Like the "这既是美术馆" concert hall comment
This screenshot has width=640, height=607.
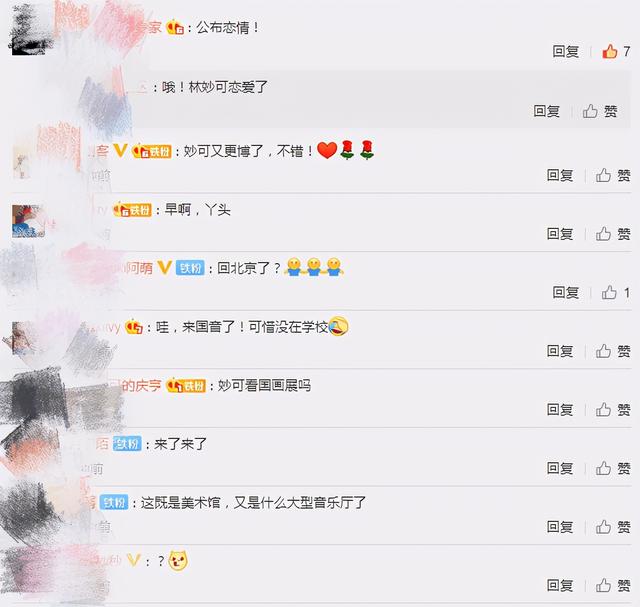tap(613, 527)
